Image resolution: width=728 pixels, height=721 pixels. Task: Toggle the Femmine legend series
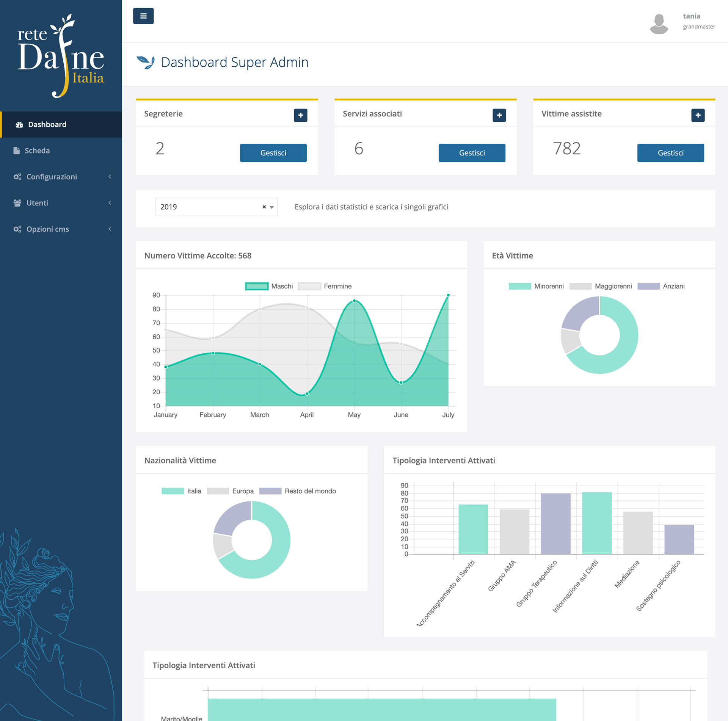(325, 286)
